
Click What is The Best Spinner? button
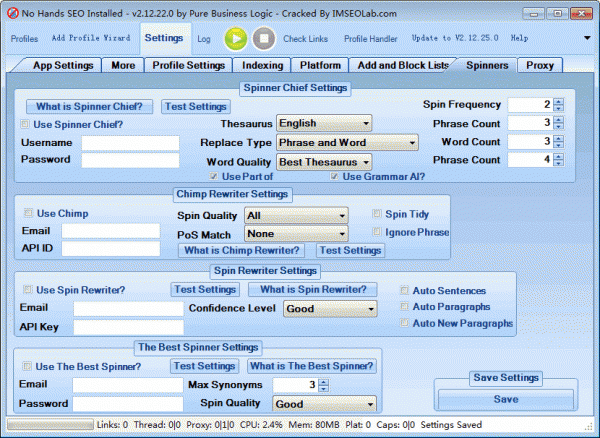coord(311,366)
